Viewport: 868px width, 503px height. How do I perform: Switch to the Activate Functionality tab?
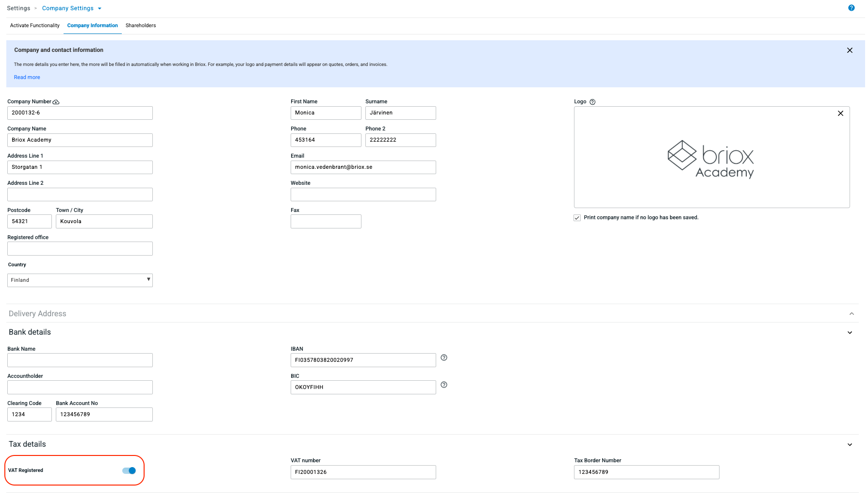tap(35, 26)
